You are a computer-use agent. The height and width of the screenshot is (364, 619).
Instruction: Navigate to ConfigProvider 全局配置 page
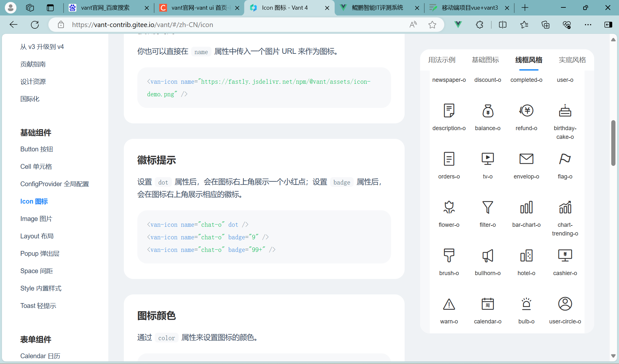point(54,184)
